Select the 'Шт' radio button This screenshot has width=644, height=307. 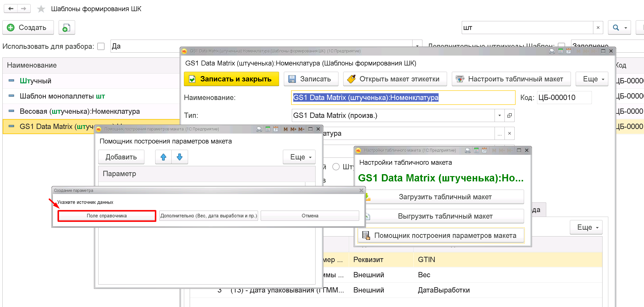pyautogui.click(x=336, y=167)
